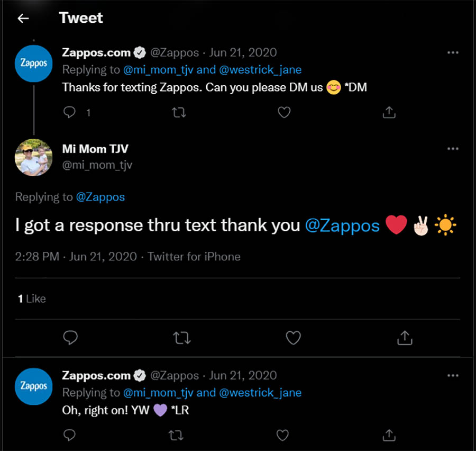Image resolution: width=476 pixels, height=451 pixels.
Task: Like Mi Mom TJV's main tweet
Action: pos(293,338)
